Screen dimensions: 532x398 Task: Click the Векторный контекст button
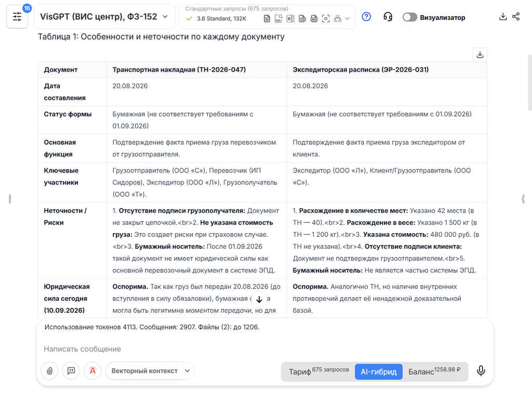[144, 371]
